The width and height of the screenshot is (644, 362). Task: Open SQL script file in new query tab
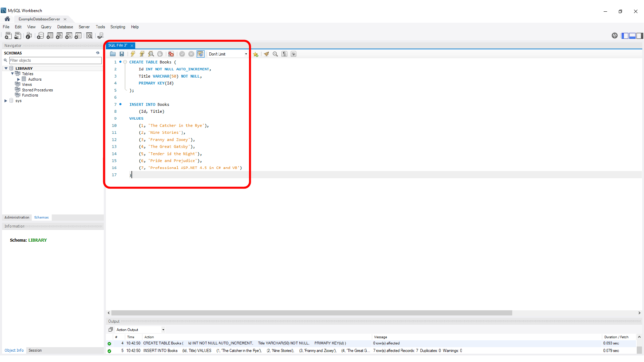18,36
